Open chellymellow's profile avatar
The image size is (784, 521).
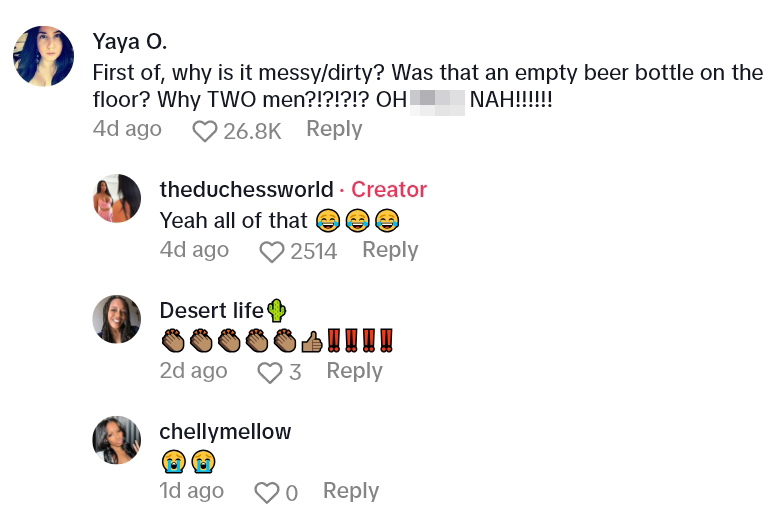tap(117, 440)
